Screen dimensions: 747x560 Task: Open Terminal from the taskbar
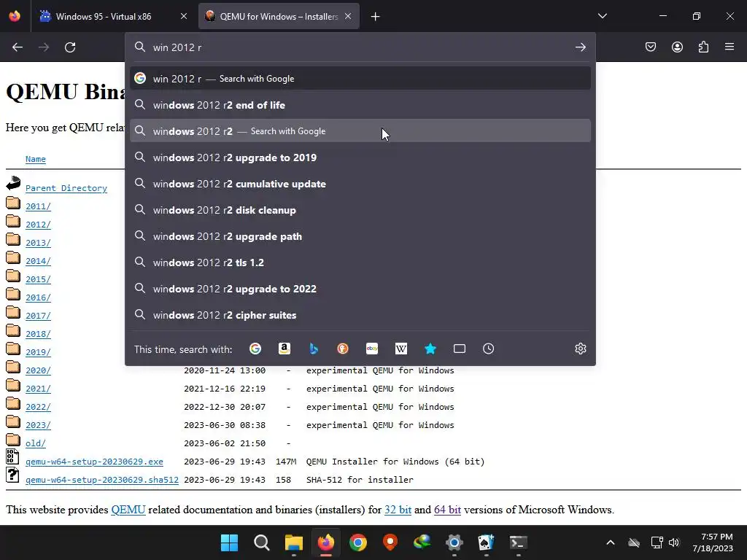519,542
